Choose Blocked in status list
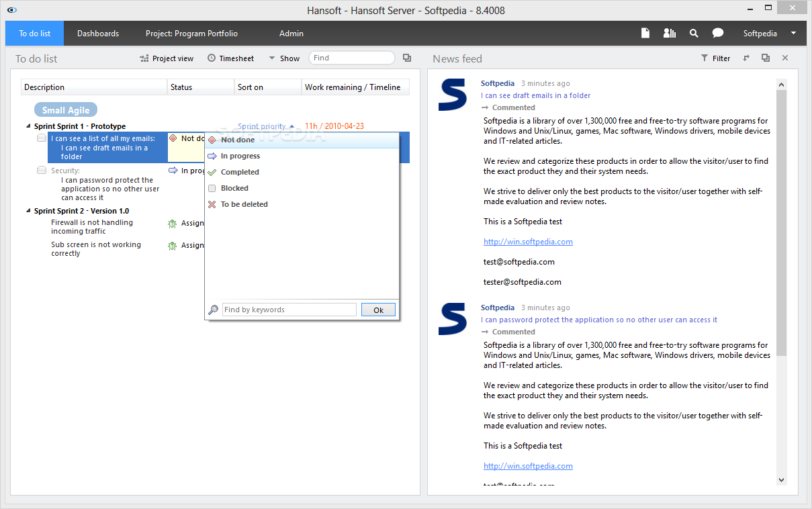The image size is (812, 509). [302, 188]
